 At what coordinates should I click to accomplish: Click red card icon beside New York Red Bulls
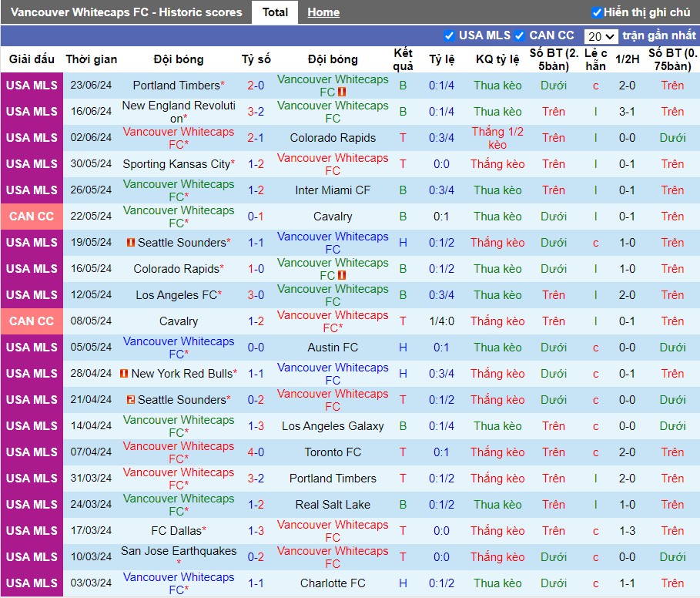pyautogui.click(x=124, y=373)
